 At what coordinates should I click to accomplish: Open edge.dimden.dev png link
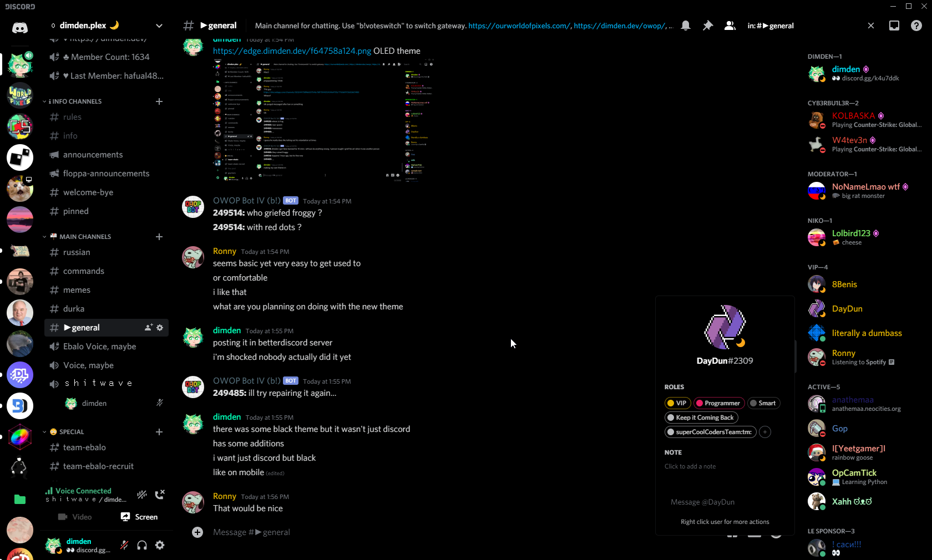pos(292,51)
